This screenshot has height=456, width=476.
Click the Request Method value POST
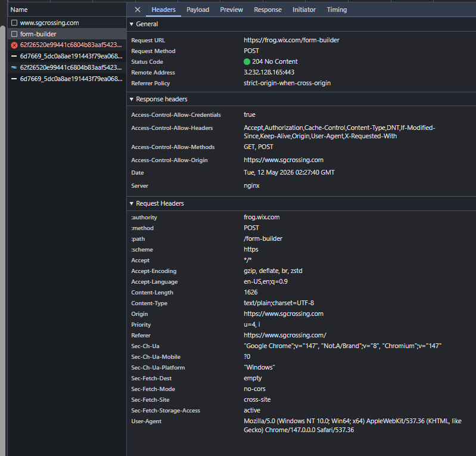pos(251,51)
